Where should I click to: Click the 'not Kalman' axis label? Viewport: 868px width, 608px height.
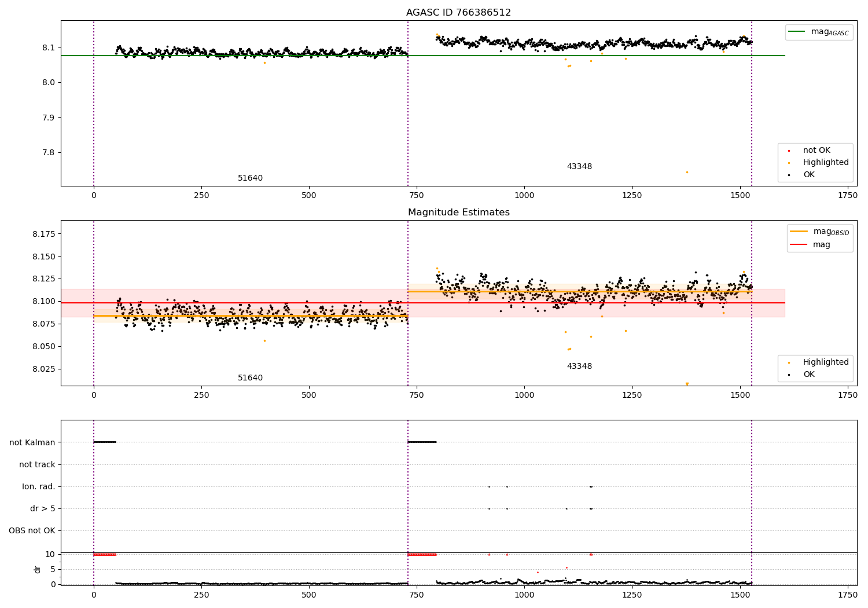point(32,442)
